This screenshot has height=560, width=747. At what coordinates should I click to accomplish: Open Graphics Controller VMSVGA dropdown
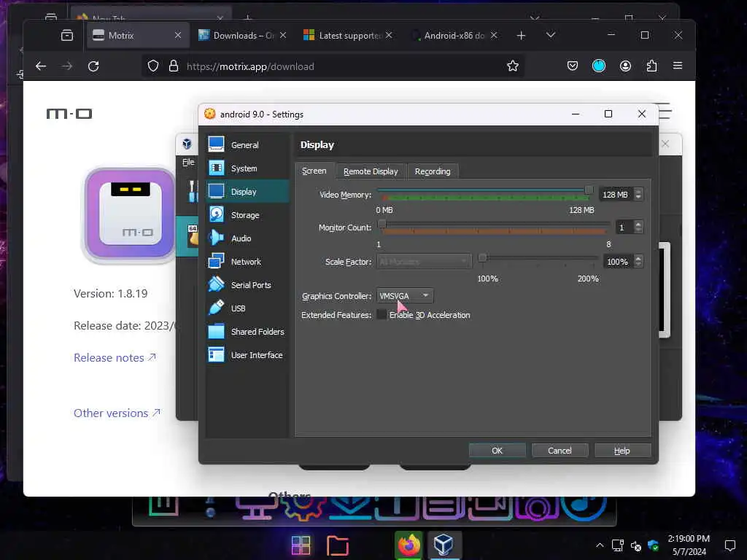[405, 296]
